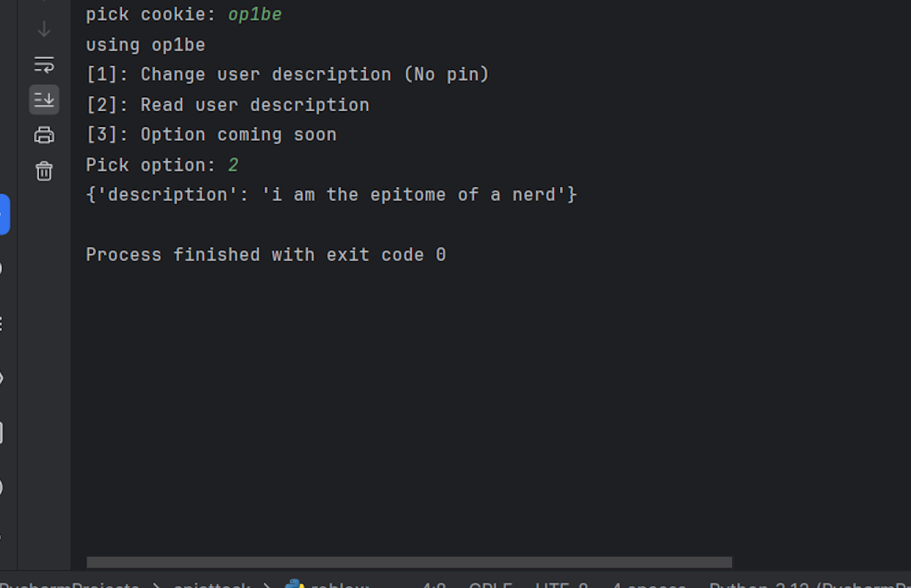The image size is (911, 588).
Task: Toggle soft-wrap for the console output
Action: (x=44, y=64)
